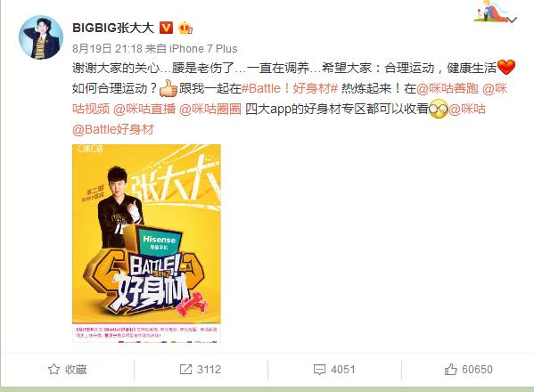Viewport: 534px width, 392px height.
Task: Expand the post options chevron arrow
Action: [x=513, y=20]
